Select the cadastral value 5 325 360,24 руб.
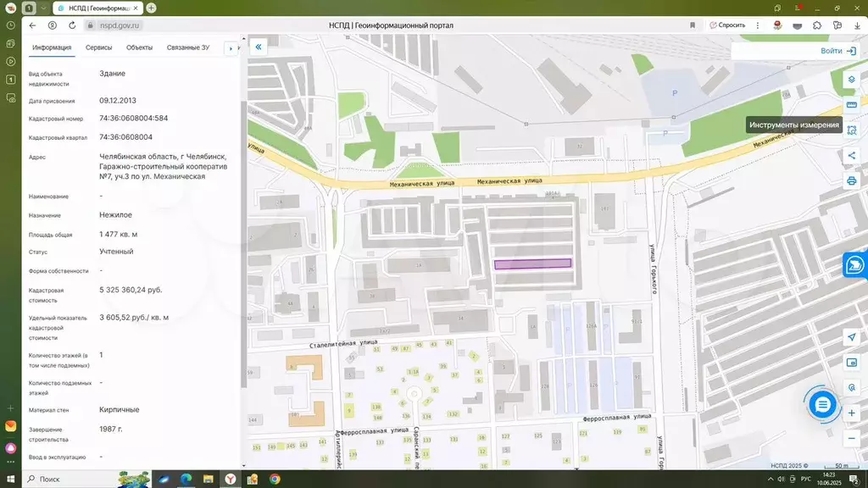This screenshot has width=868, height=488. (x=131, y=290)
